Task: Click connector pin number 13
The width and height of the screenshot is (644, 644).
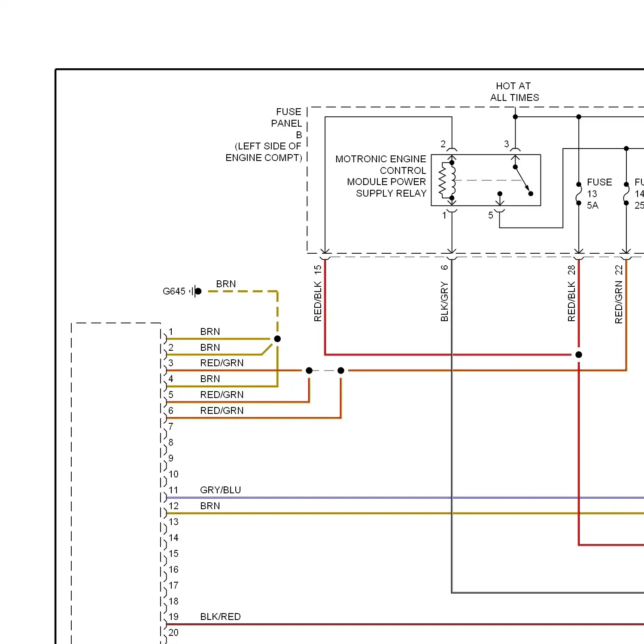Action: [x=173, y=522]
